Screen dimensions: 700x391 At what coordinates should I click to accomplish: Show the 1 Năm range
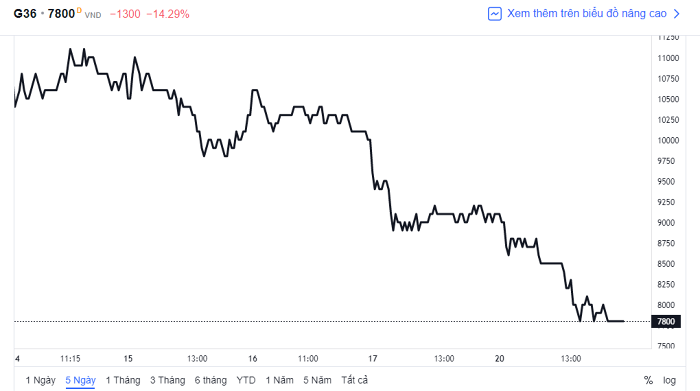point(279,380)
